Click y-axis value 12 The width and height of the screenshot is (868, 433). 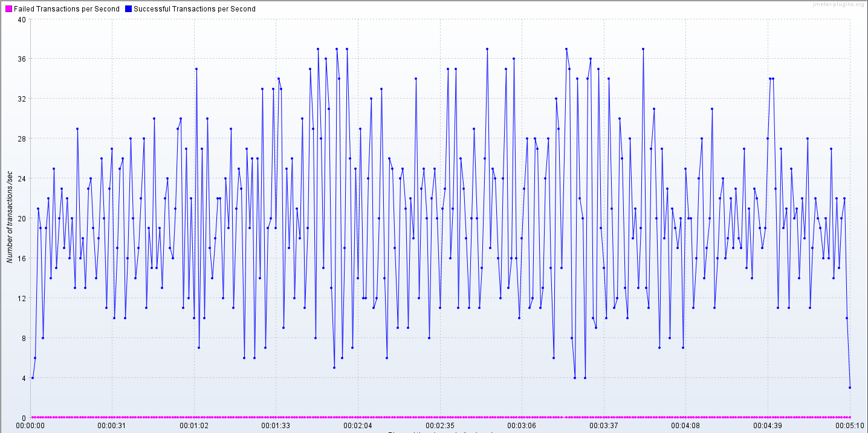tap(22, 299)
